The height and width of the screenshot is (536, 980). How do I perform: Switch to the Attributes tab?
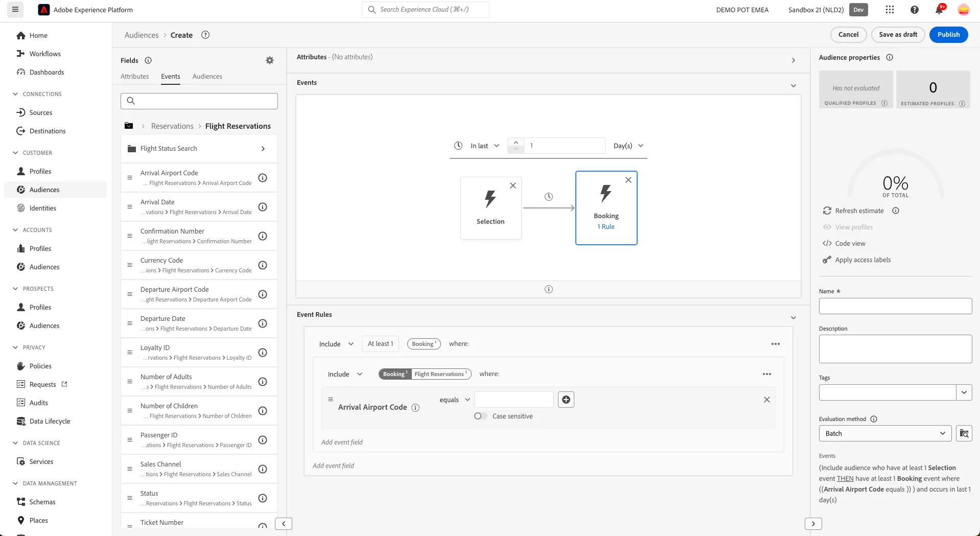pyautogui.click(x=134, y=76)
